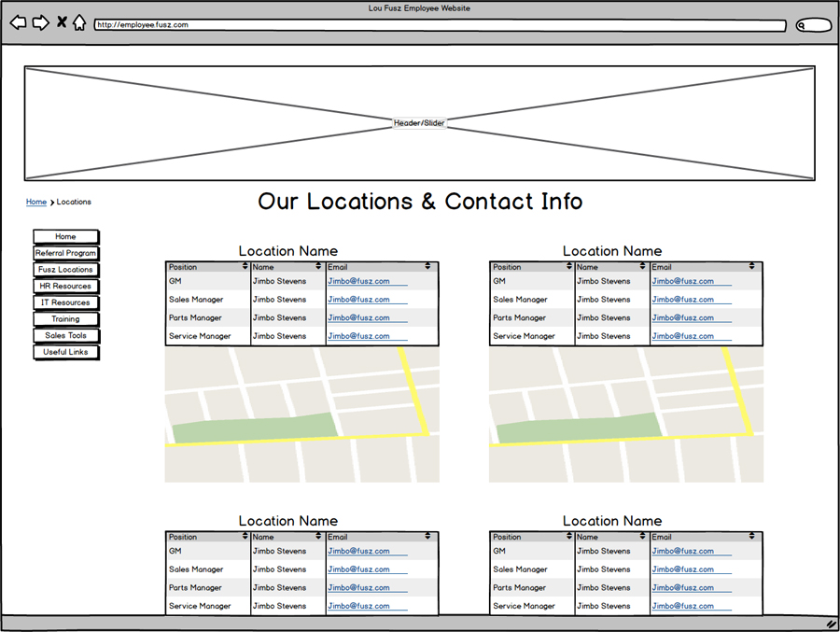
Task: Open Sales Tools in sidebar
Action: [66, 335]
